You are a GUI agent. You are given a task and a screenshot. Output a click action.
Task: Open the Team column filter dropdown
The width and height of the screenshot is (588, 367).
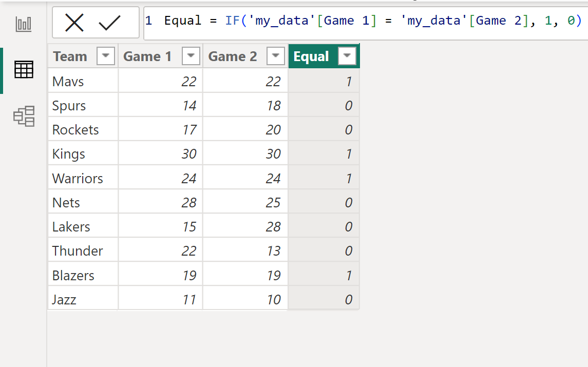[x=106, y=56]
